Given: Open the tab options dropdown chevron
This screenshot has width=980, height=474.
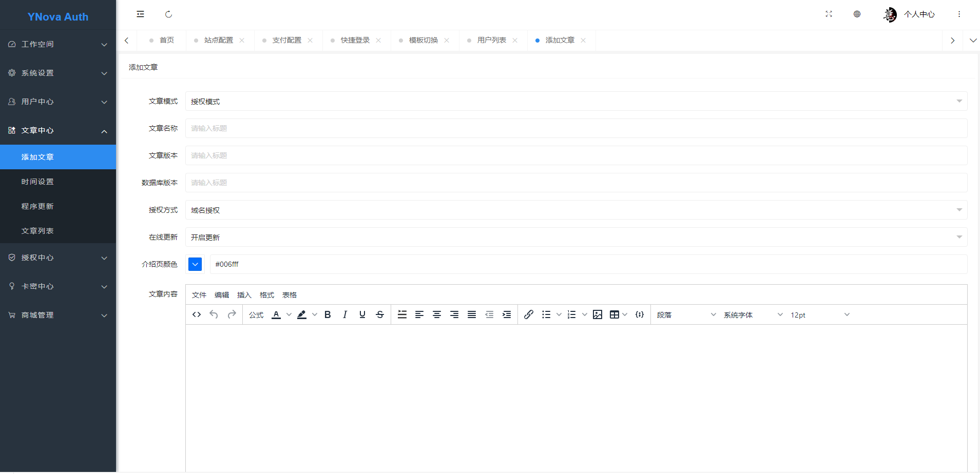Looking at the screenshot, I should coord(973,41).
